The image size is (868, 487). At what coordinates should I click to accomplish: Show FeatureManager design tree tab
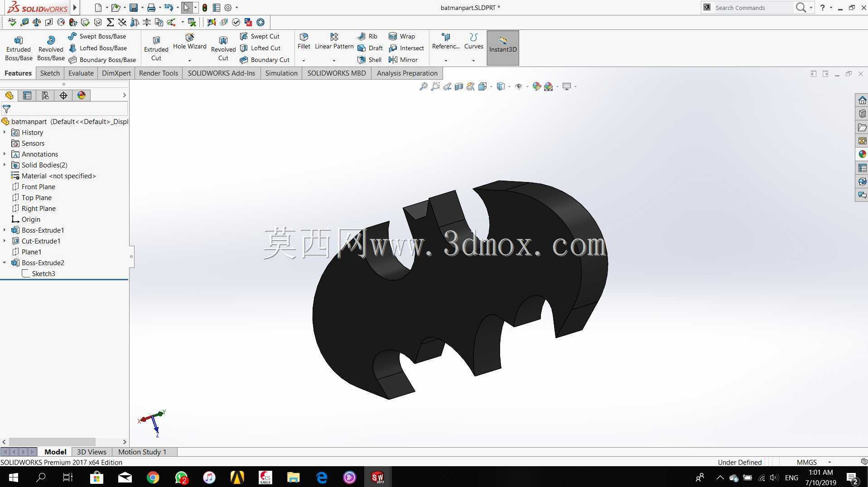click(x=9, y=95)
